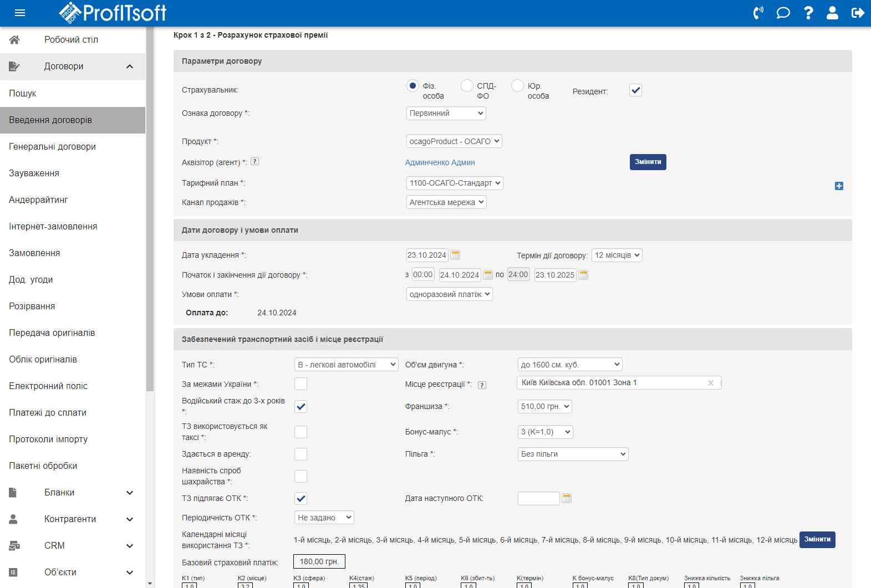This screenshot has height=588, width=871.
Task: Open the Франшиза dropdown
Action: (544, 406)
